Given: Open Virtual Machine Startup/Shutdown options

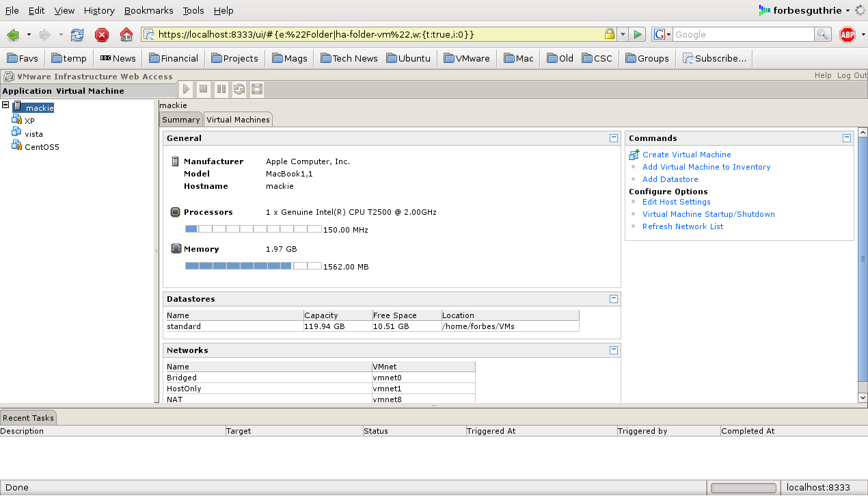Looking at the screenshot, I should (x=709, y=214).
